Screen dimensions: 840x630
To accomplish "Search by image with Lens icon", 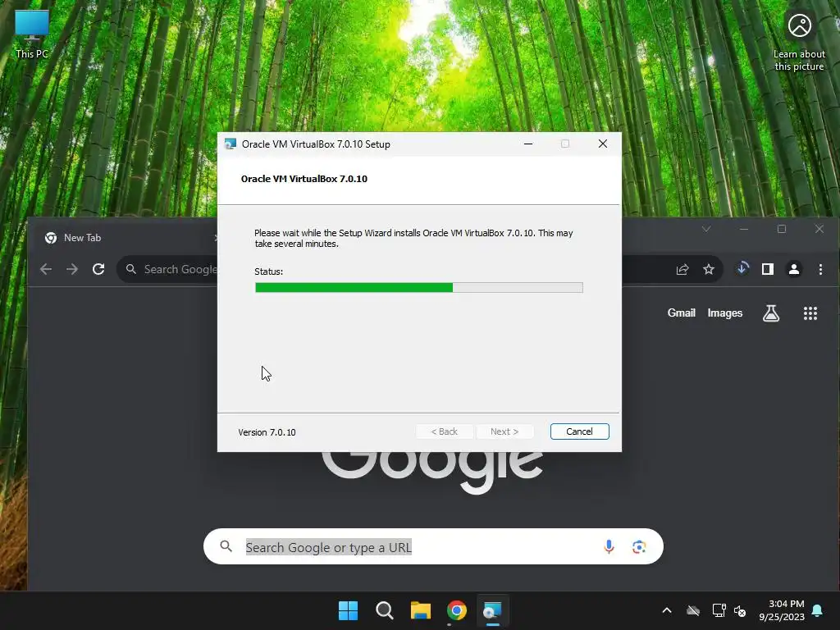I will tap(638, 547).
